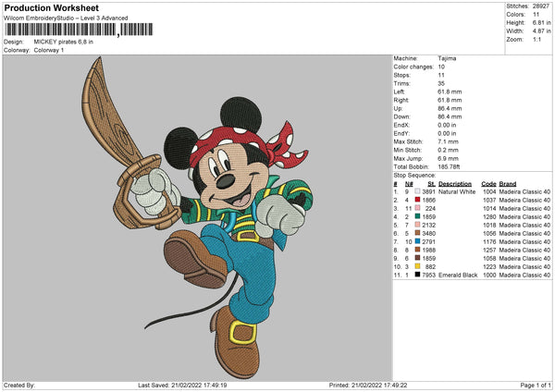Screen dimensions: 555x392
Task: Click 'Last Saved: 21/02/2022 17:49:19'
Action: click(182, 385)
